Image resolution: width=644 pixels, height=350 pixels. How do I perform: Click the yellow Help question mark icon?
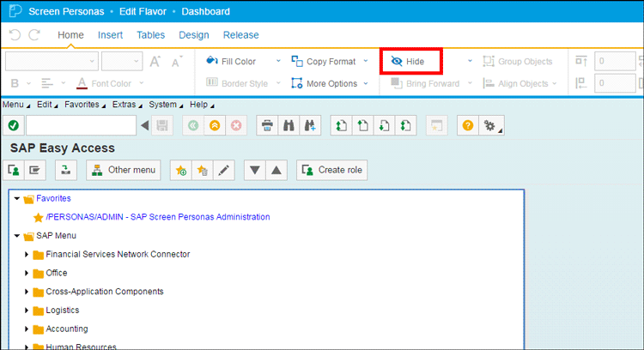(468, 125)
